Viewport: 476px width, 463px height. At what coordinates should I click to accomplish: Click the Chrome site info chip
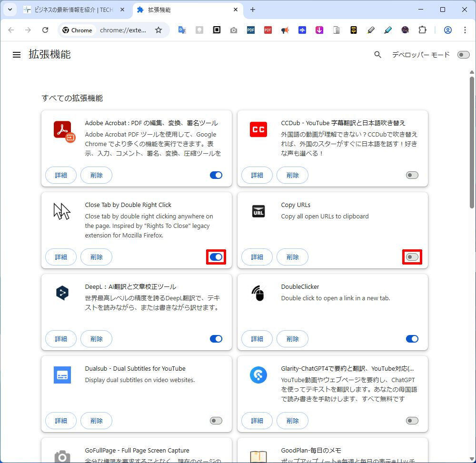click(78, 30)
